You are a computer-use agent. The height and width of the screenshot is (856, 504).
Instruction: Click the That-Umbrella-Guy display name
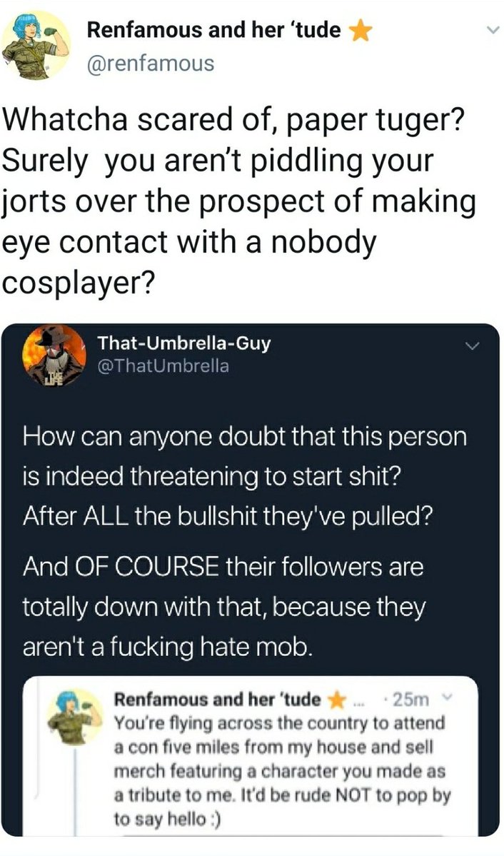click(183, 343)
